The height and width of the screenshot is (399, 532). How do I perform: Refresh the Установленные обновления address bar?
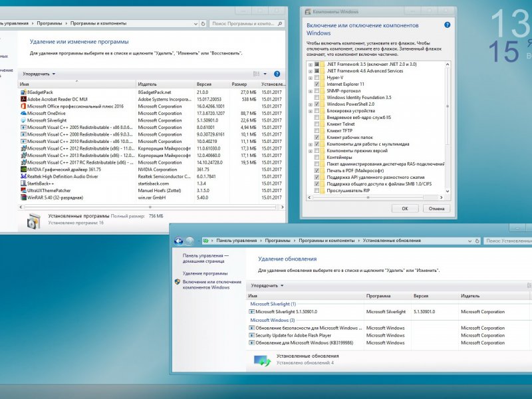(x=477, y=241)
